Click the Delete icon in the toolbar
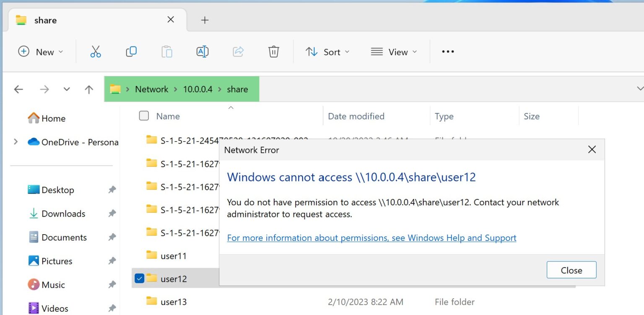 click(273, 51)
